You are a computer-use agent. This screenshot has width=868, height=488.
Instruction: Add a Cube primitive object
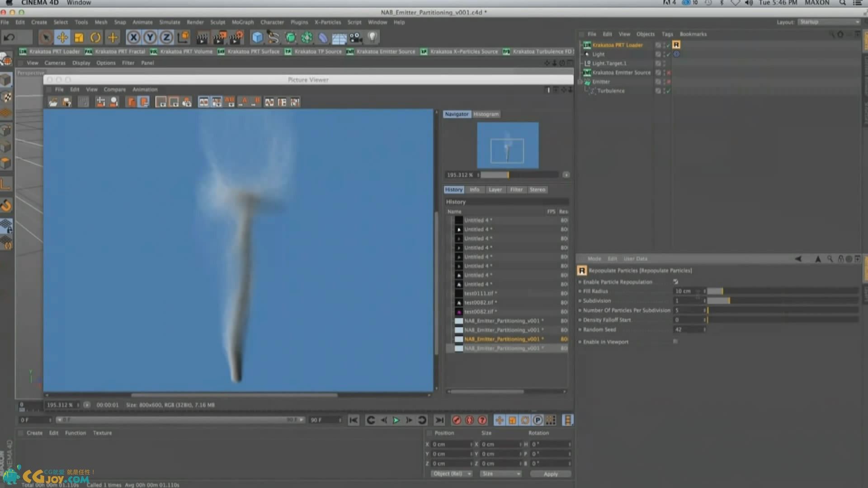point(257,38)
